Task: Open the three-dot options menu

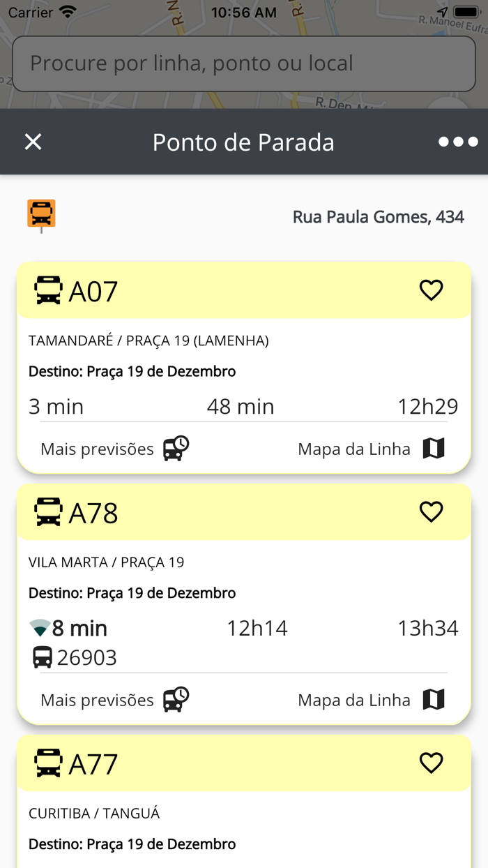Action: (x=458, y=142)
